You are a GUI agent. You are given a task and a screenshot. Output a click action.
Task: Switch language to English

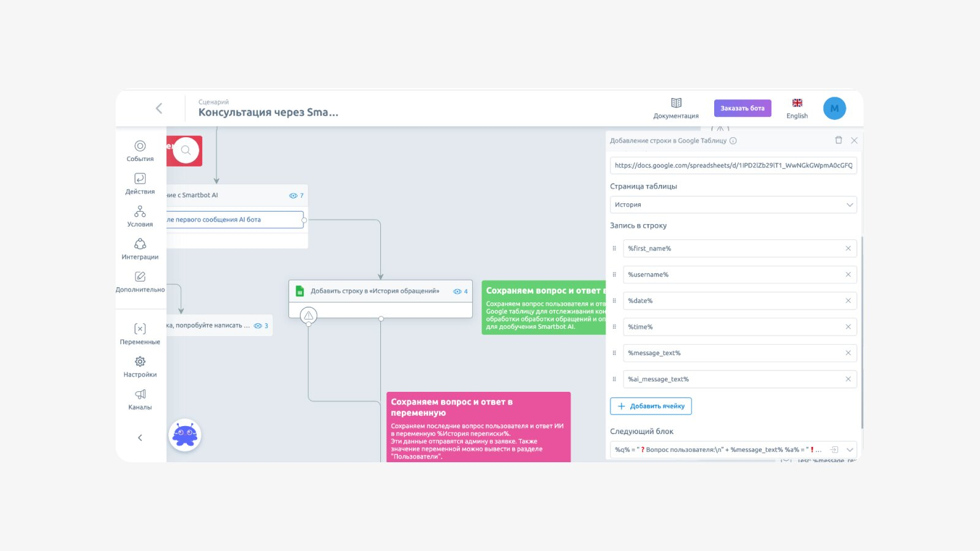(797, 108)
